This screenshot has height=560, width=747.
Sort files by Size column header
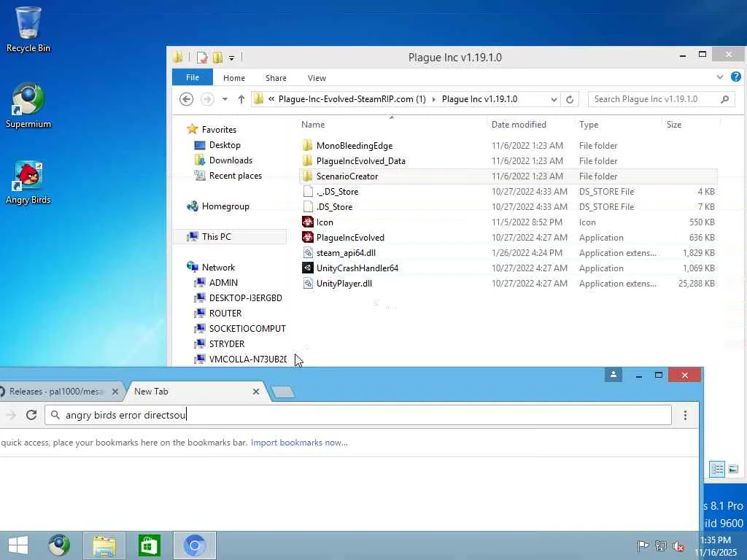tap(673, 125)
